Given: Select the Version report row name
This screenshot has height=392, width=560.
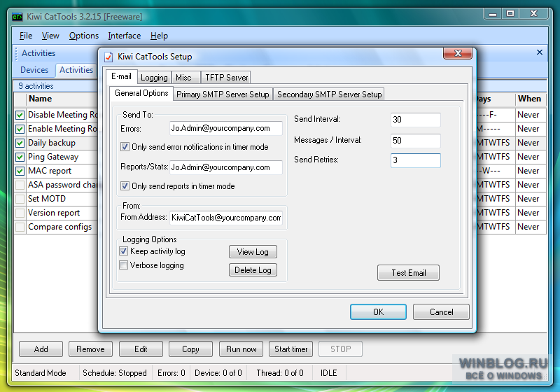Looking at the screenshot, I should 54,213.
